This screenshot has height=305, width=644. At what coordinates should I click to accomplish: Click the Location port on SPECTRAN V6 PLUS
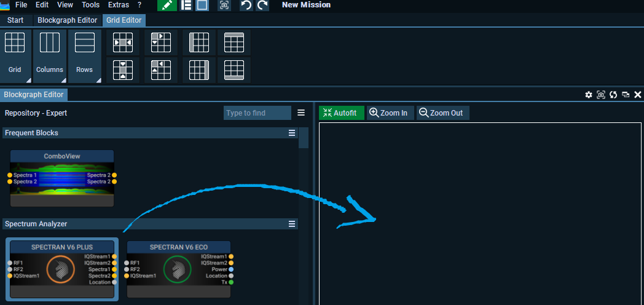[114, 282]
